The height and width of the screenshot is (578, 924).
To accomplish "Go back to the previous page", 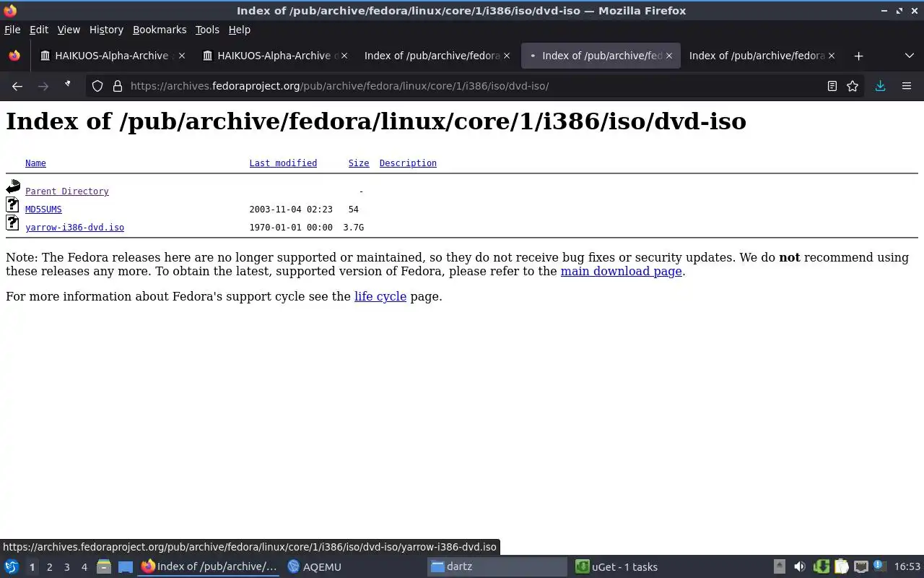I will point(17,86).
